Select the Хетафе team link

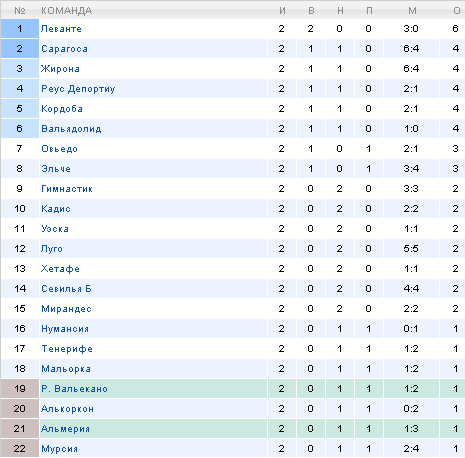[x=60, y=269]
